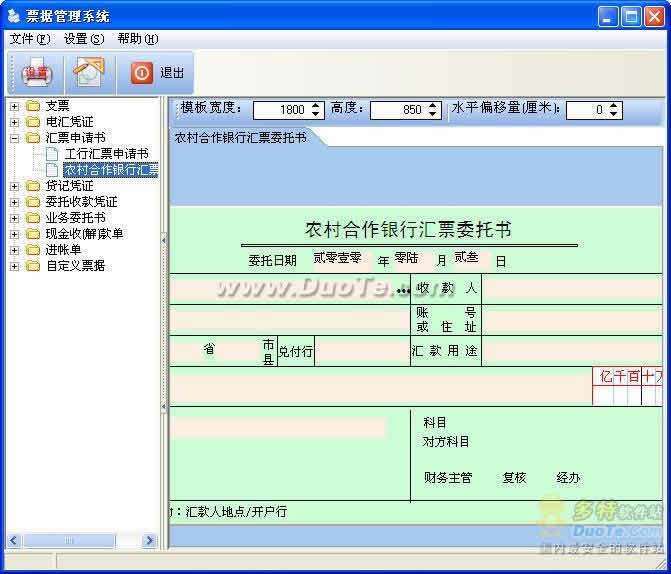The width and height of the screenshot is (671, 574).
Task: Collapse the 汇票申请书 tree node
Action: pos(15,138)
